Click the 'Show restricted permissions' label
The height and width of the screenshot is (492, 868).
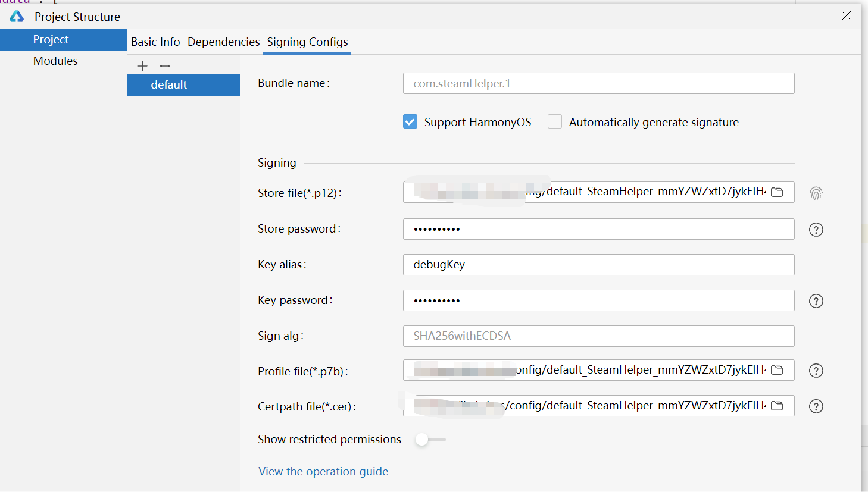(x=329, y=440)
